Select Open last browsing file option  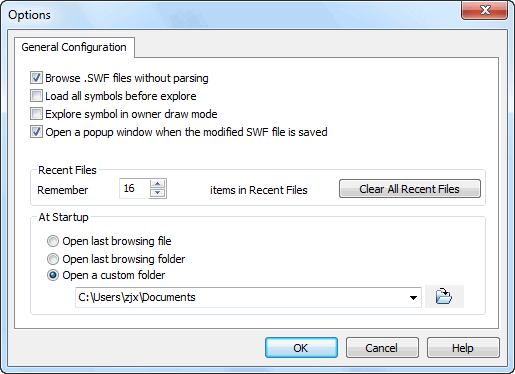(x=53, y=241)
